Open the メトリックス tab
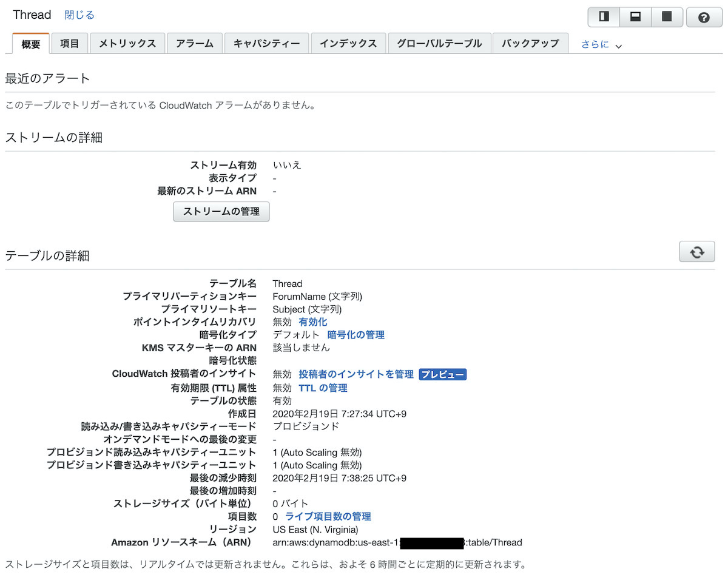This screenshot has height=586, width=728. 127,43
